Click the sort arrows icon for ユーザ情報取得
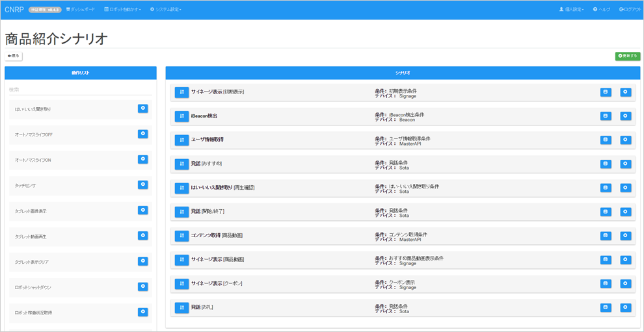 pos(181,140)
